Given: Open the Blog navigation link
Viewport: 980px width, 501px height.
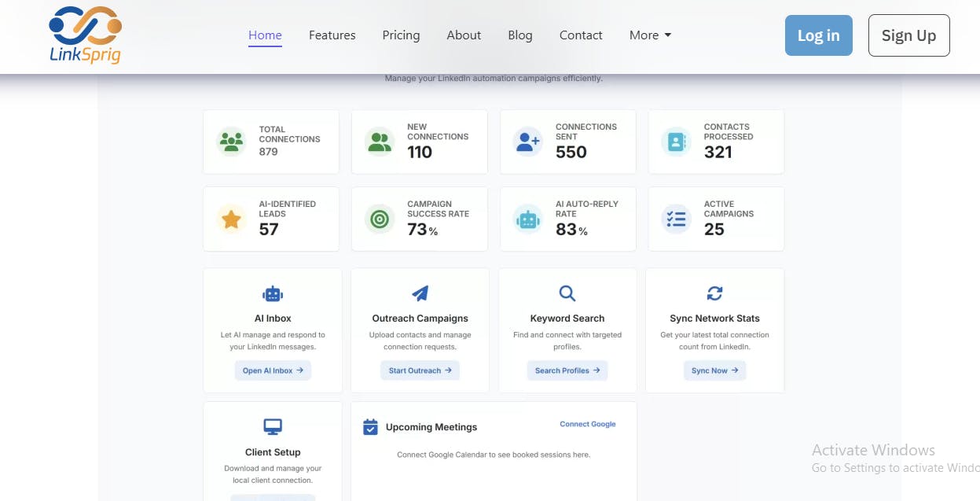Looking at the screenshot, I should pyautogui.click(x=519, y=35).
